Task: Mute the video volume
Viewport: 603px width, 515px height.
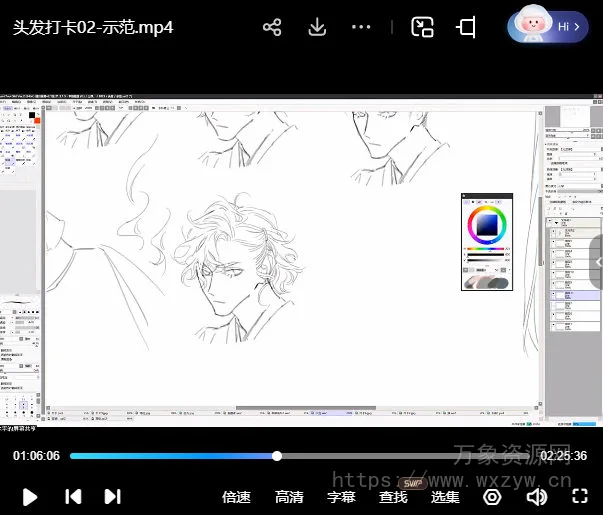Action: point(537,496)
